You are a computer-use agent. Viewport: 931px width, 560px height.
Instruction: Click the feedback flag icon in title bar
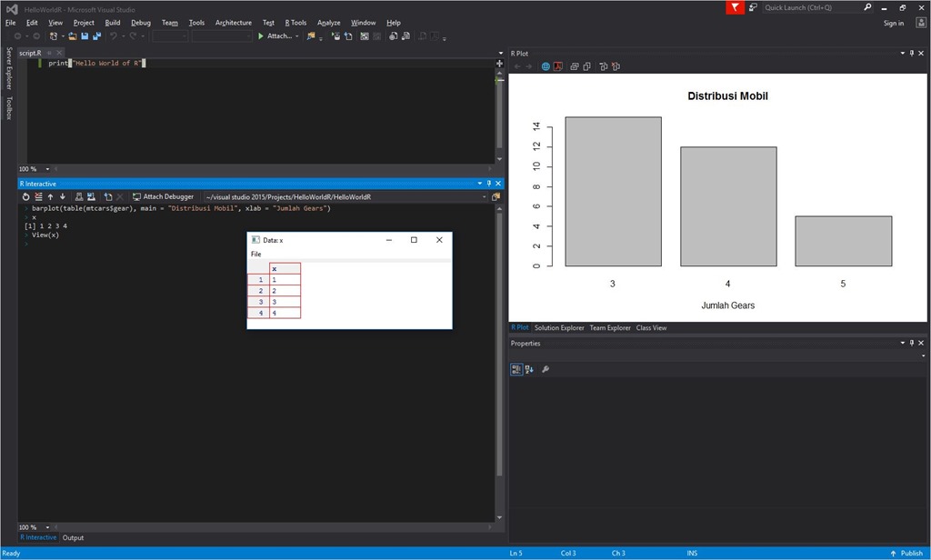[x=735, y=7]
